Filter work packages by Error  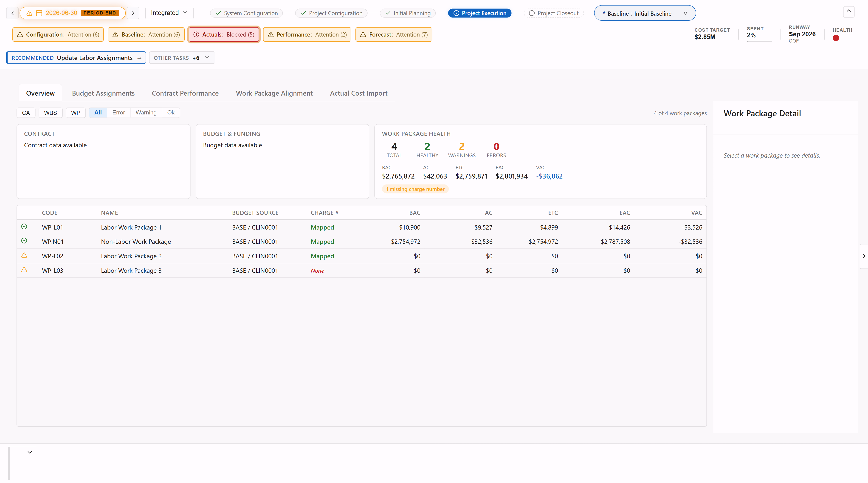click(x=119, y=113)
